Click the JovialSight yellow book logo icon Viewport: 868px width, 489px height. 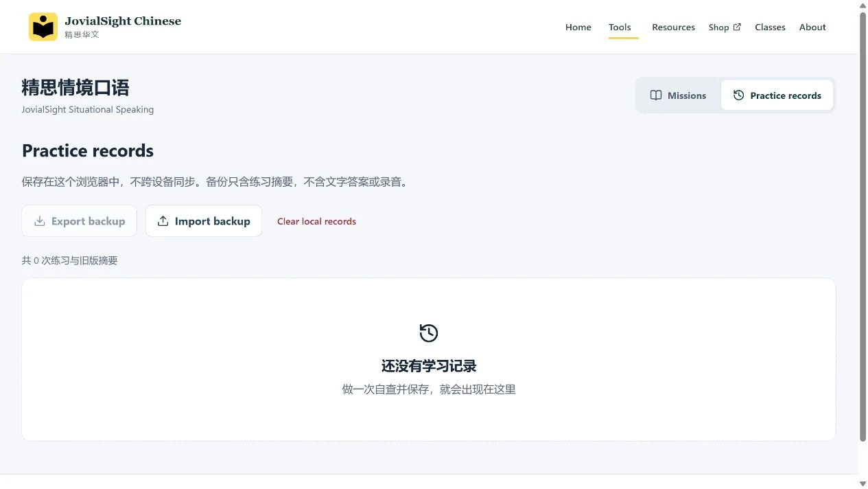click(x=43, y=27)
